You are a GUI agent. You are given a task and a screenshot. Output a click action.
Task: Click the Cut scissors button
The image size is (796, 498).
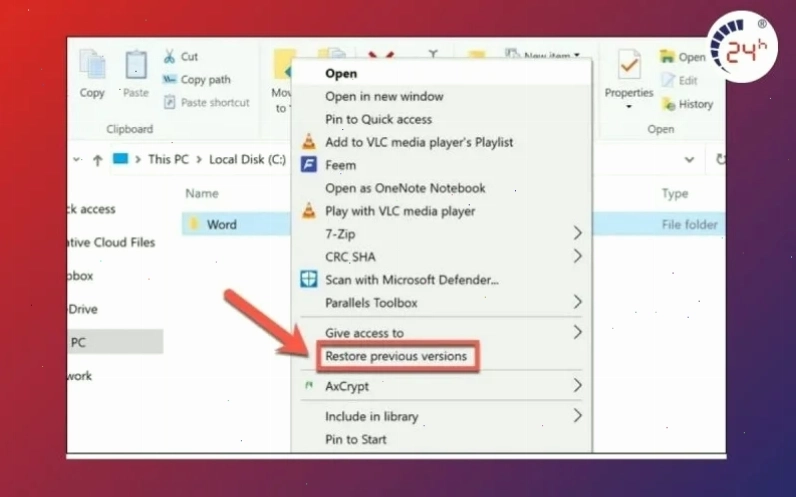(180, 56)
